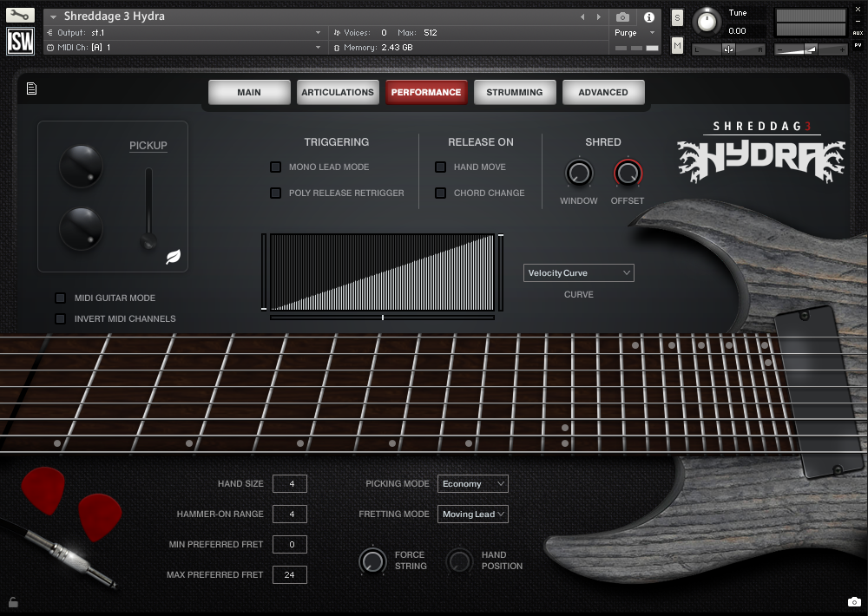868x616 pixels.
Task: Click the camera icon at bottom right
Action: click(x=853, y=602)
